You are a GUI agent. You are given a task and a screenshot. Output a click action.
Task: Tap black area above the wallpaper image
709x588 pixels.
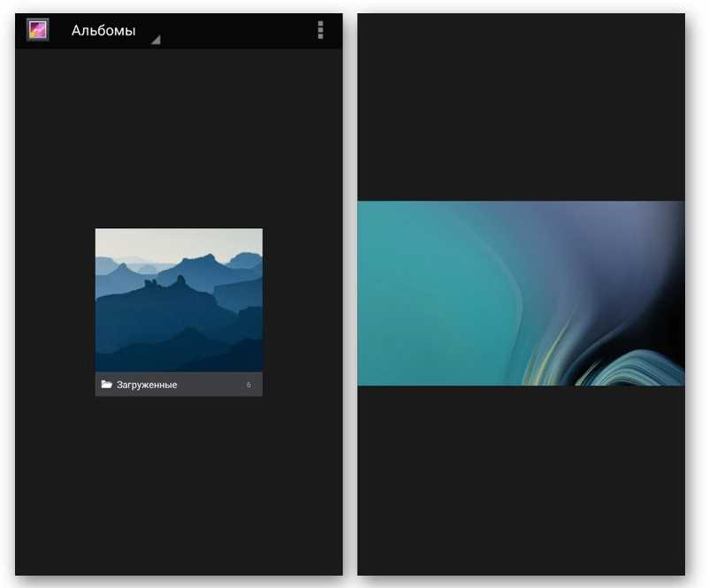521,106
